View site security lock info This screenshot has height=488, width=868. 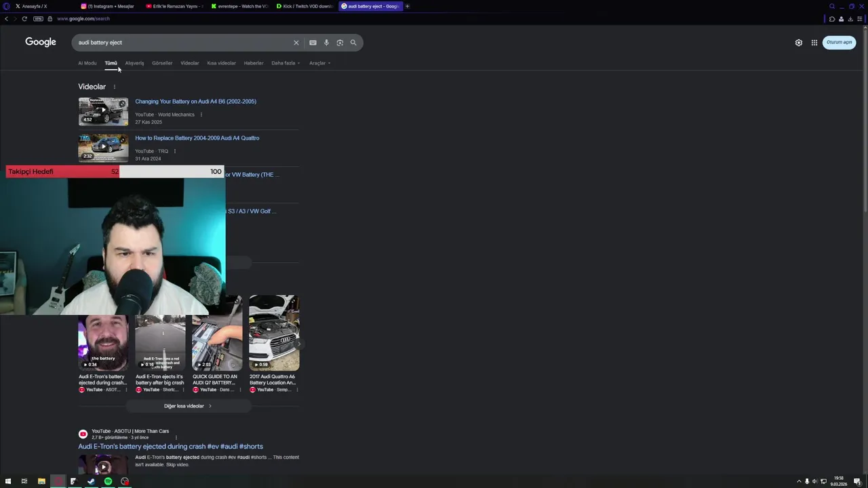pos(50,19)
